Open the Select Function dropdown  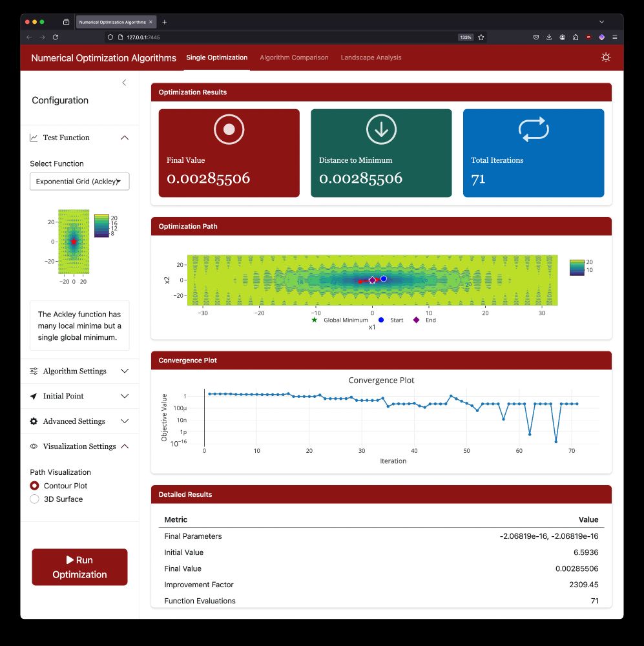(x=79, y=182)
